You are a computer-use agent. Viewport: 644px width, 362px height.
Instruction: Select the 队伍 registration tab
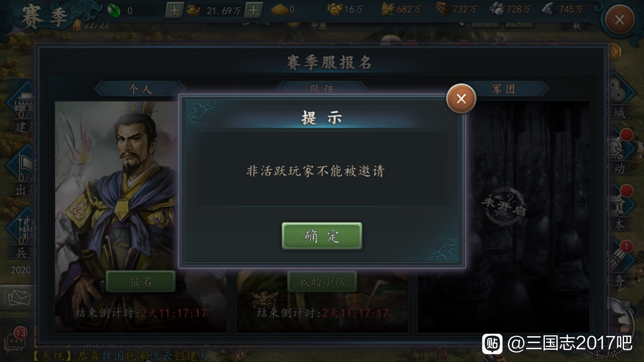pos(322,88)
